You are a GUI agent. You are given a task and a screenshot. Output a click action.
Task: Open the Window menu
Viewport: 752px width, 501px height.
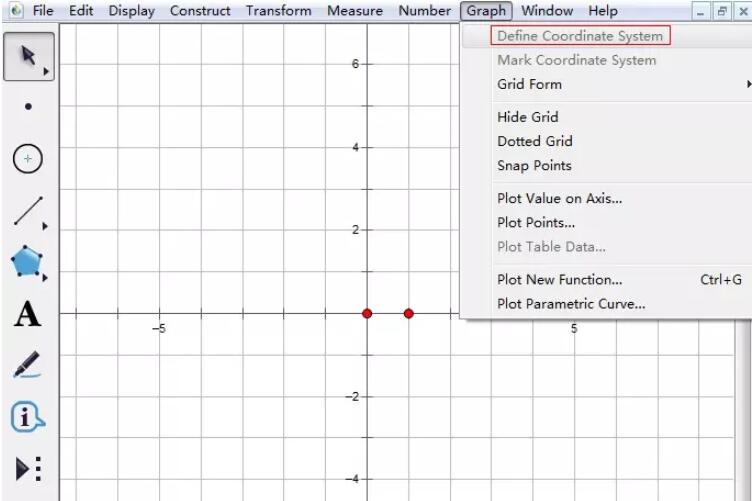coord(547,11)
